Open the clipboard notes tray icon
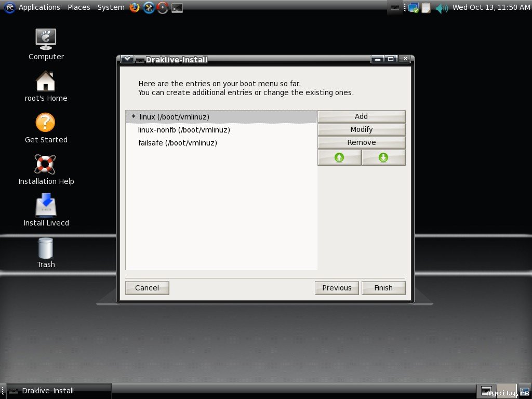Image resolution: width=532 pixels, height=399 pixels. (426, 7)
